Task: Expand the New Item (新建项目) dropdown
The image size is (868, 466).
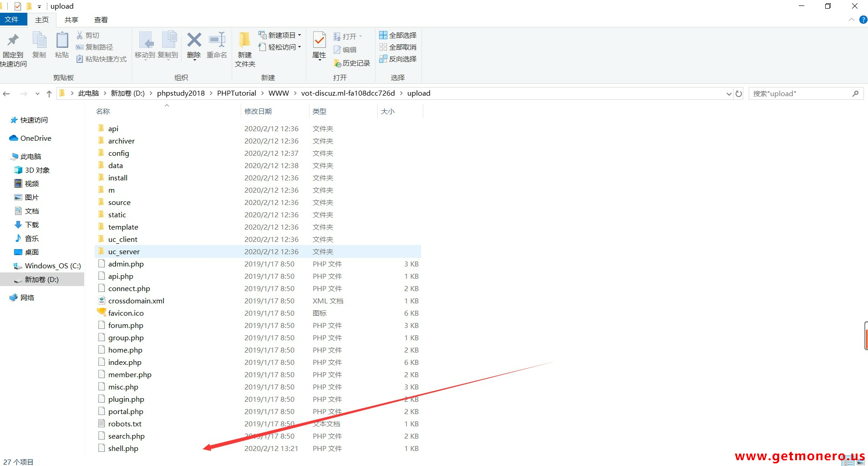Action: point(280,35)
